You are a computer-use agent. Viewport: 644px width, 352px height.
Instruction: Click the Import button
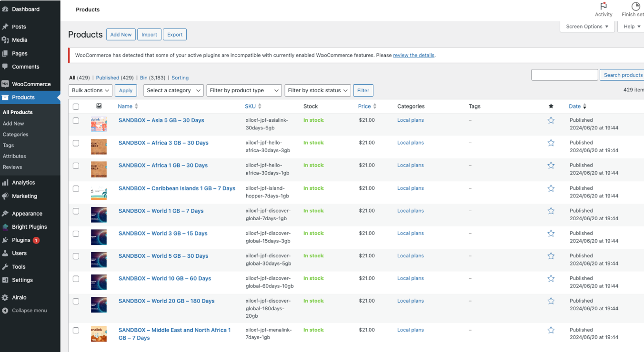[149, 35]
